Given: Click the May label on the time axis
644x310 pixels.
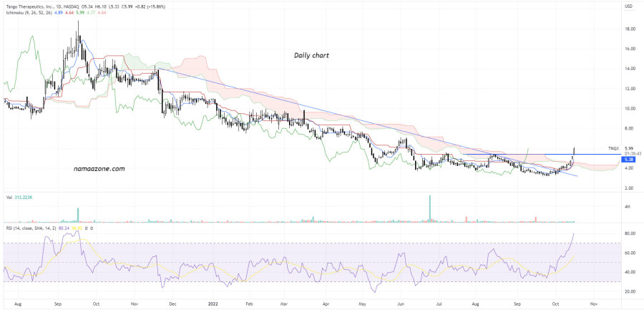Looking at the screenshot, I should coord(364,306).
